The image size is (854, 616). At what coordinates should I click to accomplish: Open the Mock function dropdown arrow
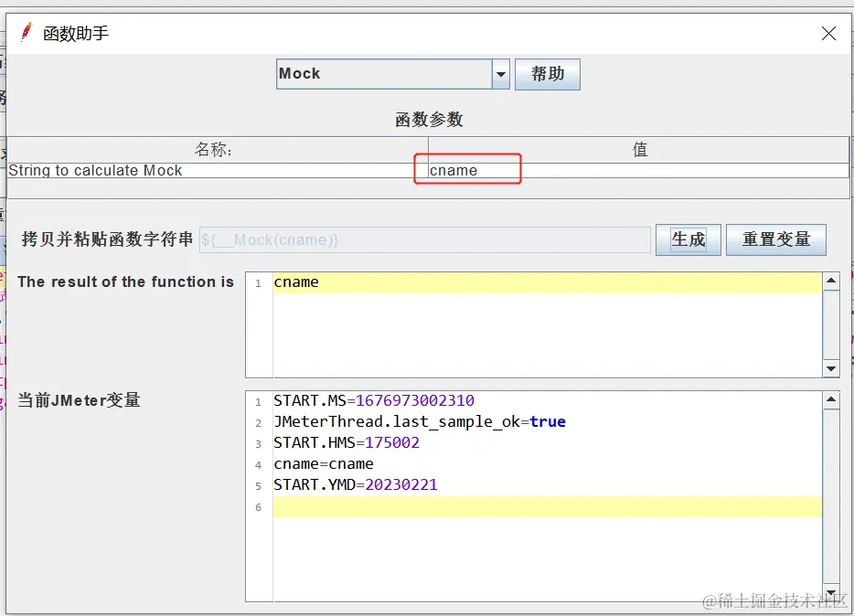500,74
